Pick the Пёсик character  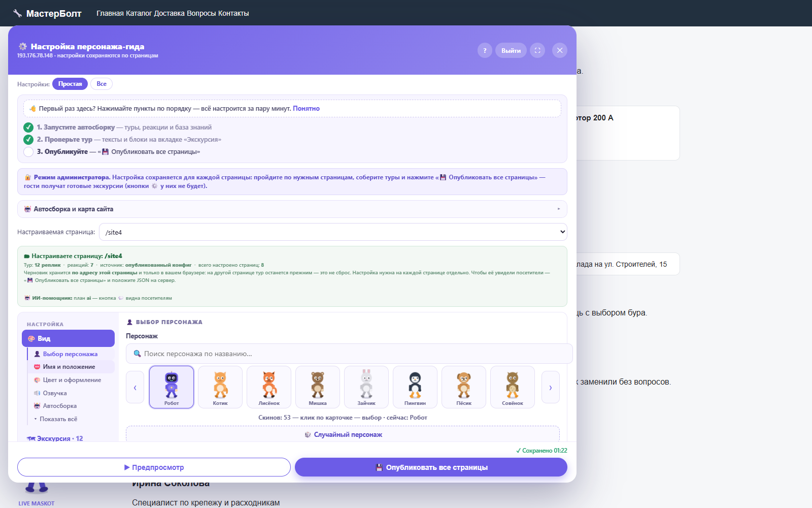(x=464, y=387)
